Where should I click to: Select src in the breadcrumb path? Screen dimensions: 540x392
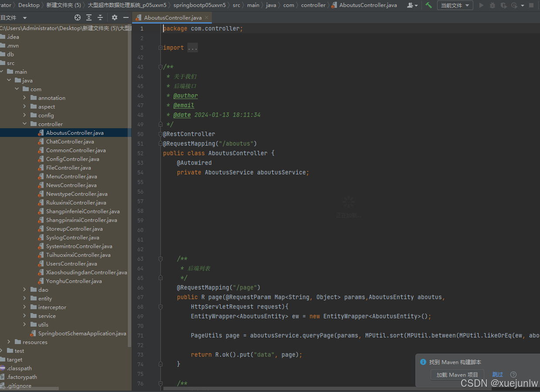(x=236, y=5)
